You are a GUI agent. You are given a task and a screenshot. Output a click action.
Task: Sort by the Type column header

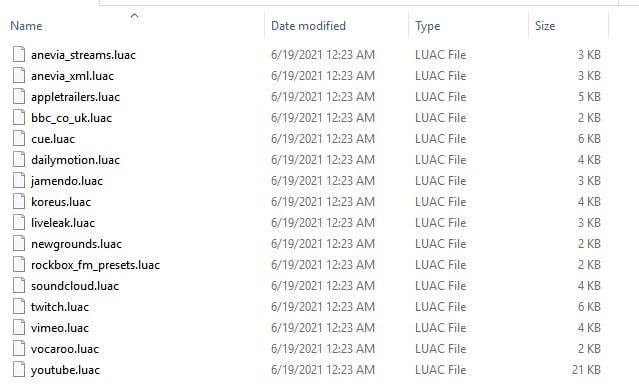coord(427,26)
